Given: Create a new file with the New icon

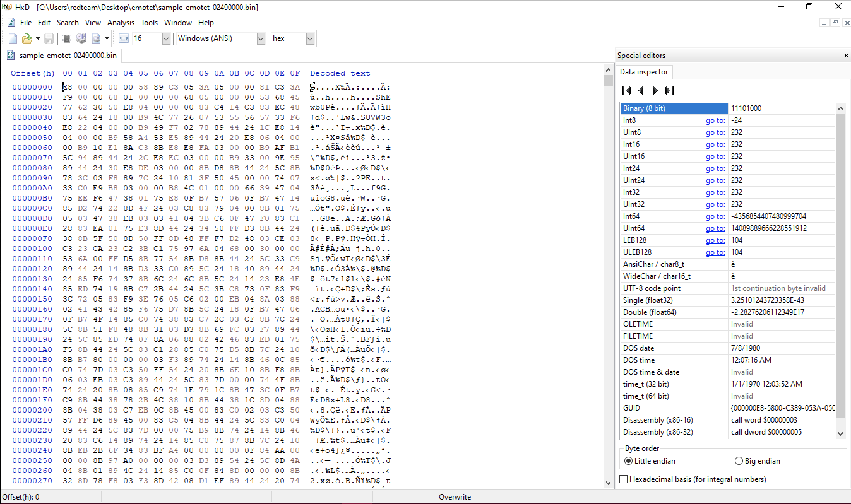Looking at the screenshot, I should pyautogui.click(x=13, y=39).
